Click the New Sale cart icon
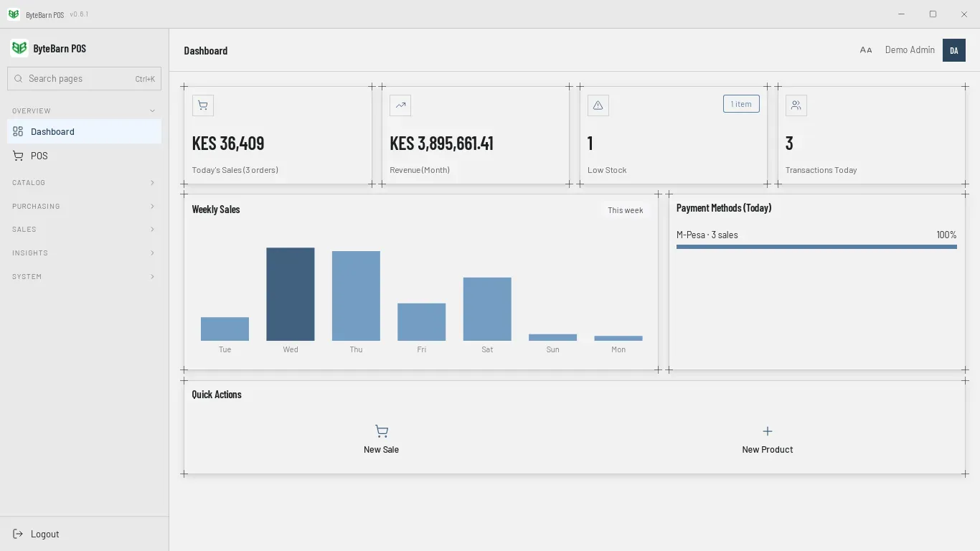Screen dimensions: 980x551 click(382, 431)
